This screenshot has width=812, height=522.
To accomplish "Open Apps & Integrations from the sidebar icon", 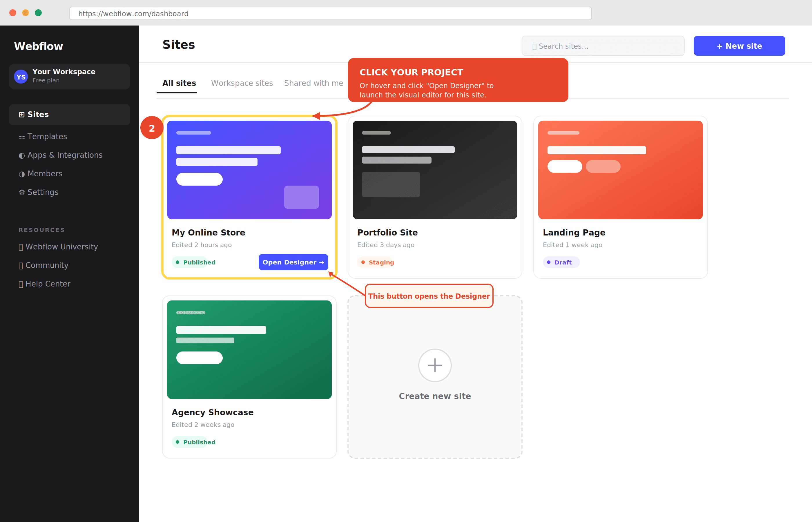I will 22,155.
